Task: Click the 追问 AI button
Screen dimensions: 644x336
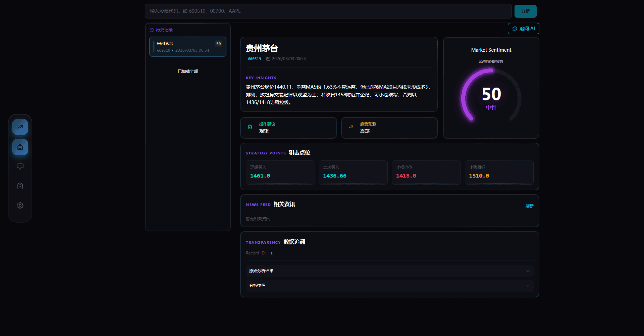Action: tap(523, 29)
